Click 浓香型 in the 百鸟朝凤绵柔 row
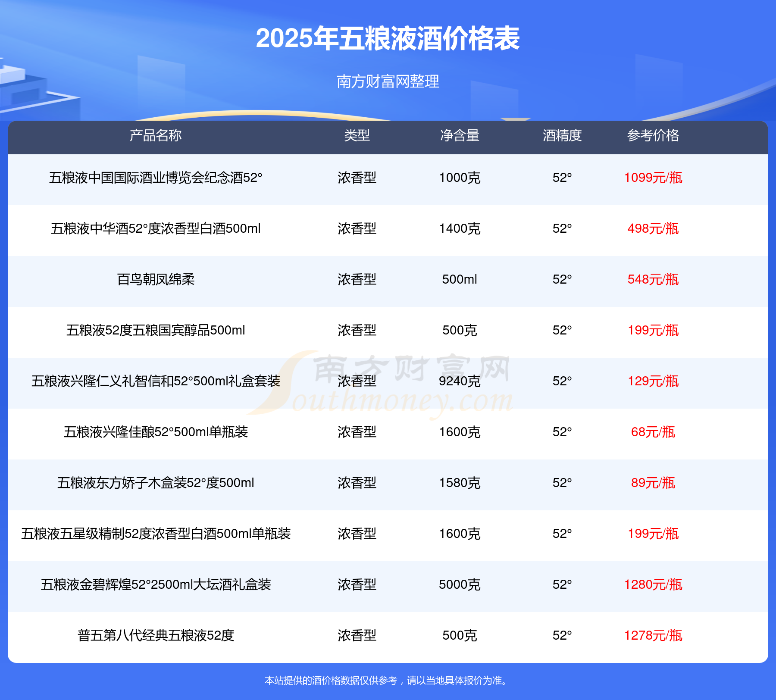 click(x=357, y=279)
